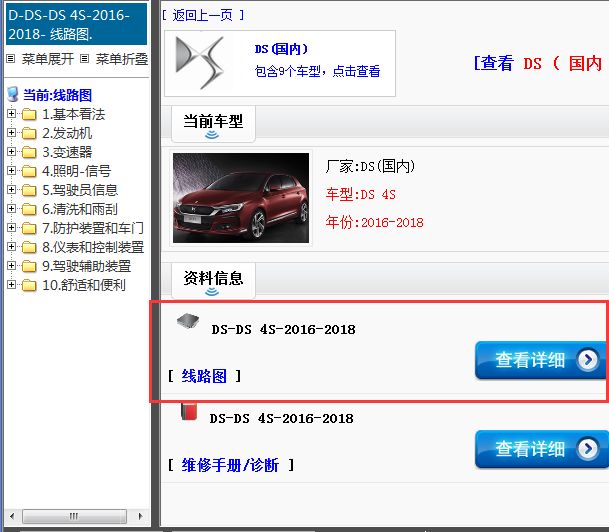Click the DS-DS 4S-2016-2018 title above 线路图
This screenshot has height=532, width=609.
click(284, 330)
